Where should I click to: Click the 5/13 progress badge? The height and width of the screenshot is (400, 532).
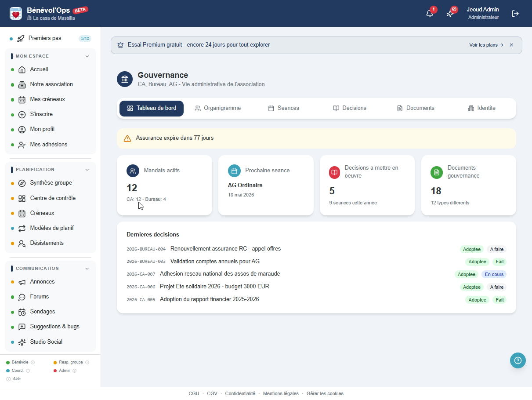point(85,39)
